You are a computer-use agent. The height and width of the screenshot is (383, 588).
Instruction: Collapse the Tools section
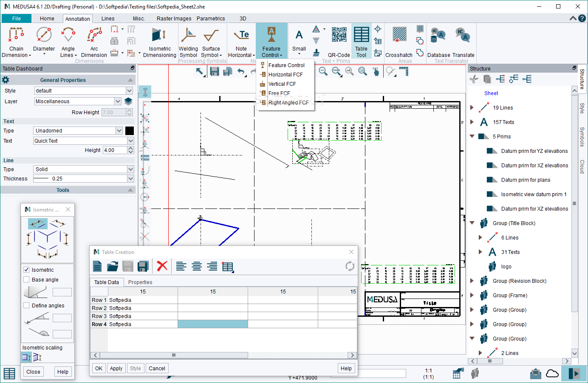[x=130, y=190]
